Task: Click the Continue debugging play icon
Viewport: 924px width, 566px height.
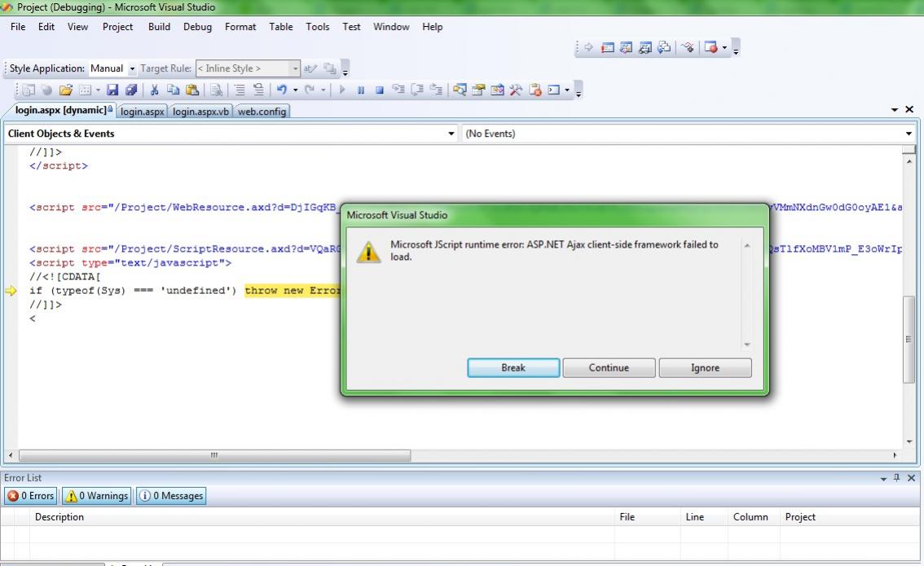Action: [341, 90]
